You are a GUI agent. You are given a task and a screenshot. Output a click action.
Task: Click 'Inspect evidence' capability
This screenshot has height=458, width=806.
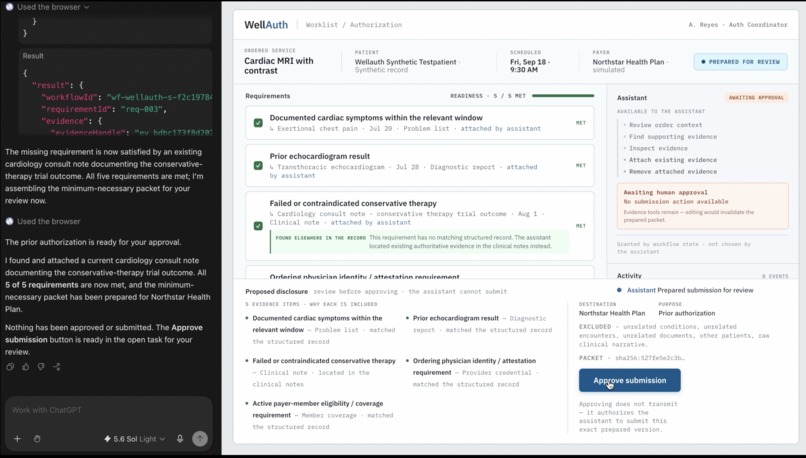point(658,148)
